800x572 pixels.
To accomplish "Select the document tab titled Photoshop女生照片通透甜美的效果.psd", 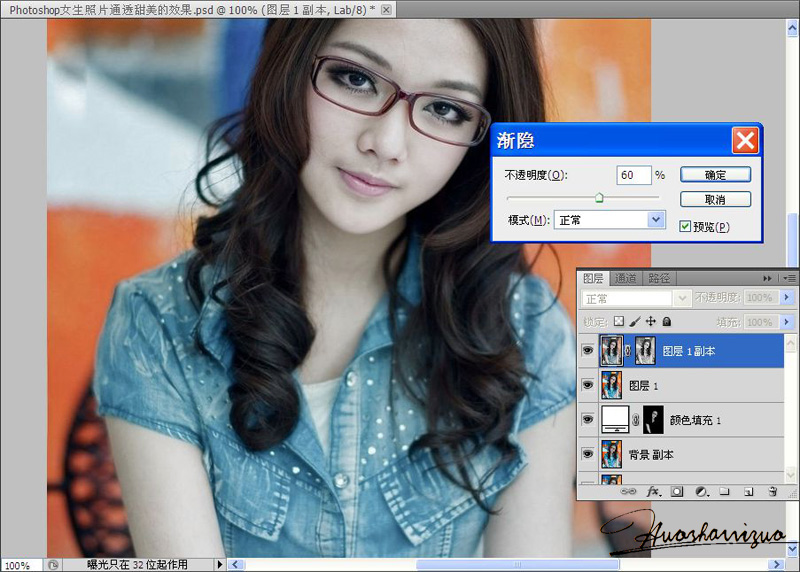I will pos(192,10).
